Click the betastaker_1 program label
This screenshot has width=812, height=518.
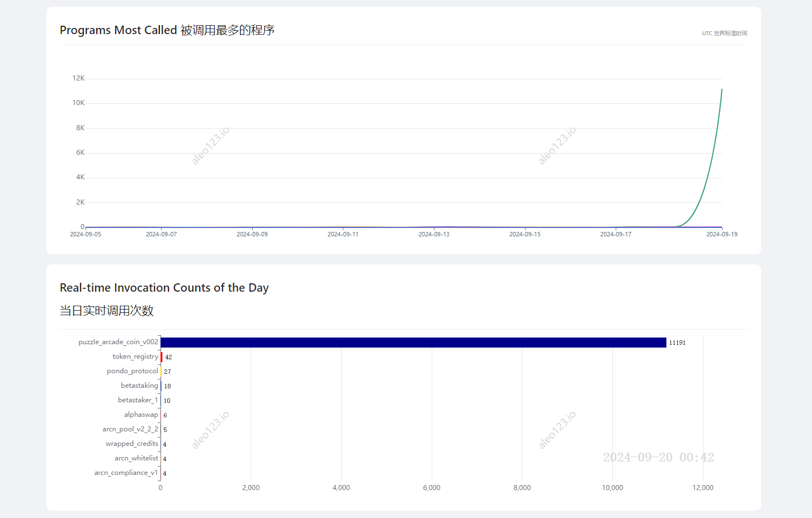pyautogui.click(x=138, y=400)
